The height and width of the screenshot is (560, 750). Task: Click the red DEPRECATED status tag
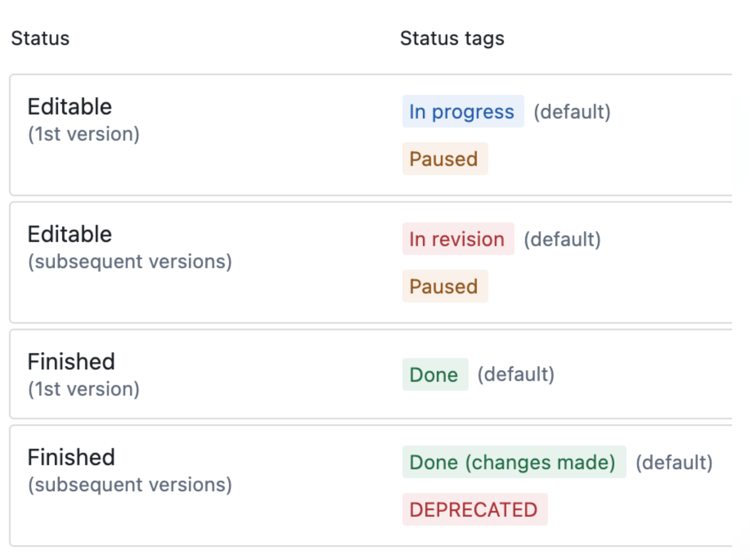pyautogui.click(x=475, y=509)
